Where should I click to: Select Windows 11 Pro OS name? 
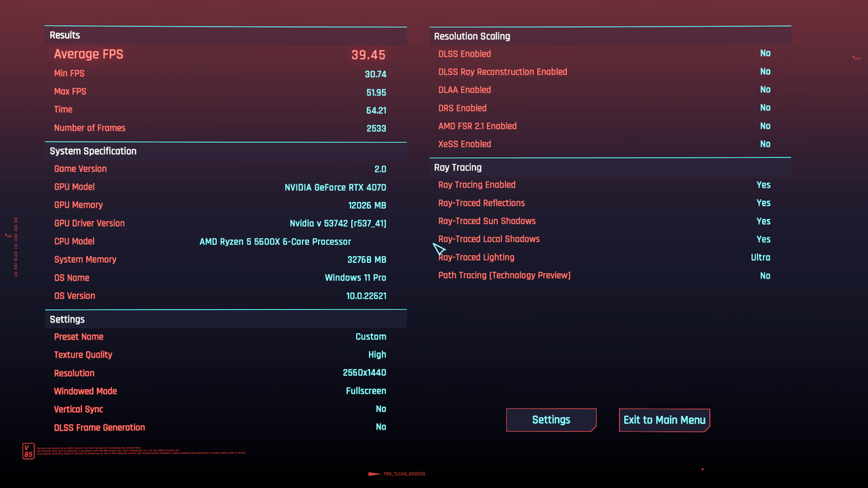(x=355, y=278)
